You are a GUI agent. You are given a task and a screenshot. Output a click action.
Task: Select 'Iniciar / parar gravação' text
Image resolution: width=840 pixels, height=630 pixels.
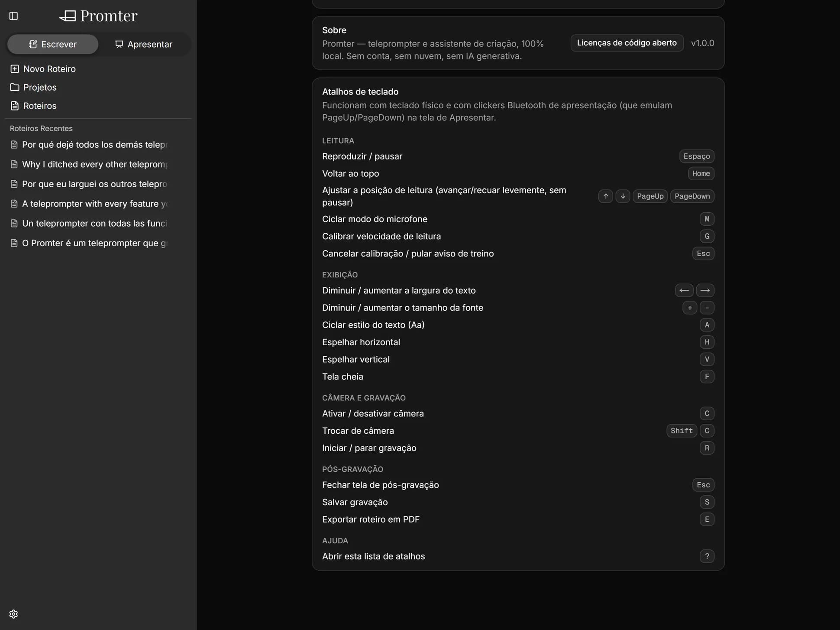(369, 448)
